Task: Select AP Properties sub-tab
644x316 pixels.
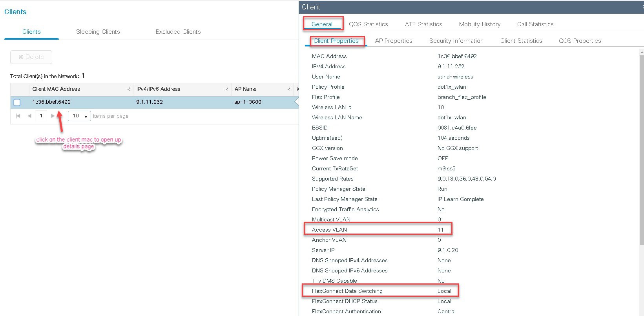Action: pyautogui.click(x=394, y=41)
